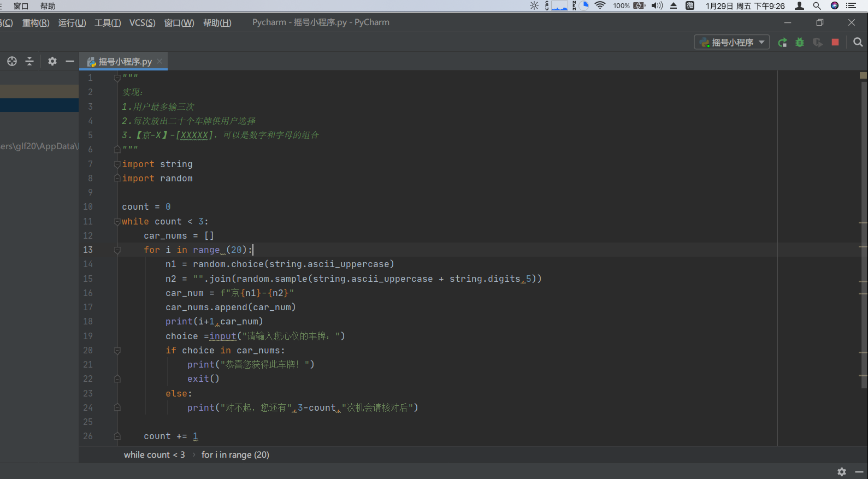
Task: Open Search Everywhere magnifier in PyCharm toolbar
Action: pos(858,42)
